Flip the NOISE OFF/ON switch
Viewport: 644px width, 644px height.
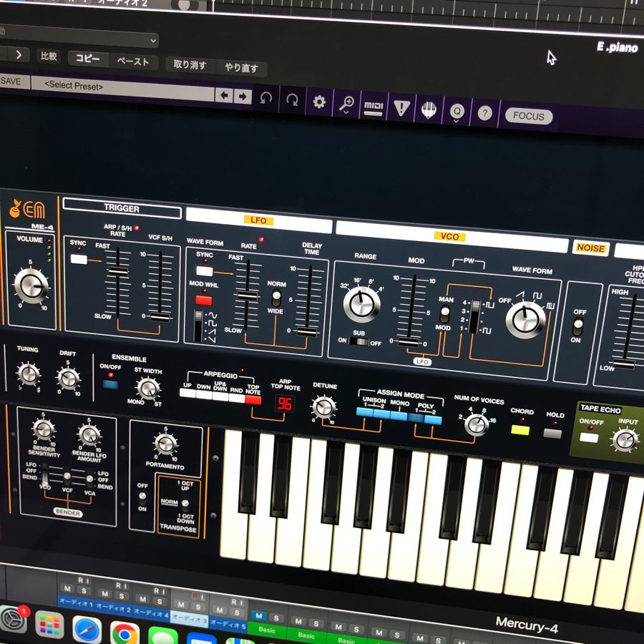point(578,327)
